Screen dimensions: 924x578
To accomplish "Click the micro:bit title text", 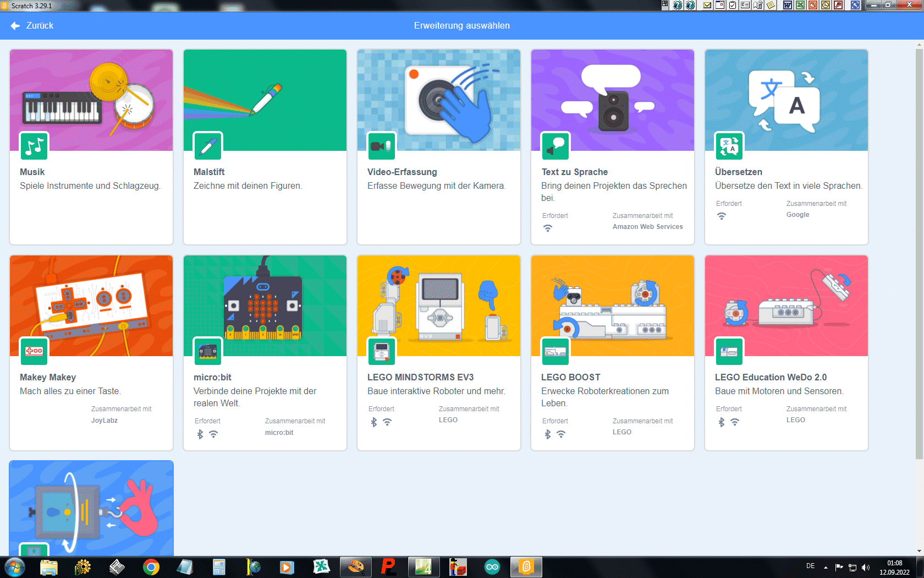I will (x=212, y=377).
